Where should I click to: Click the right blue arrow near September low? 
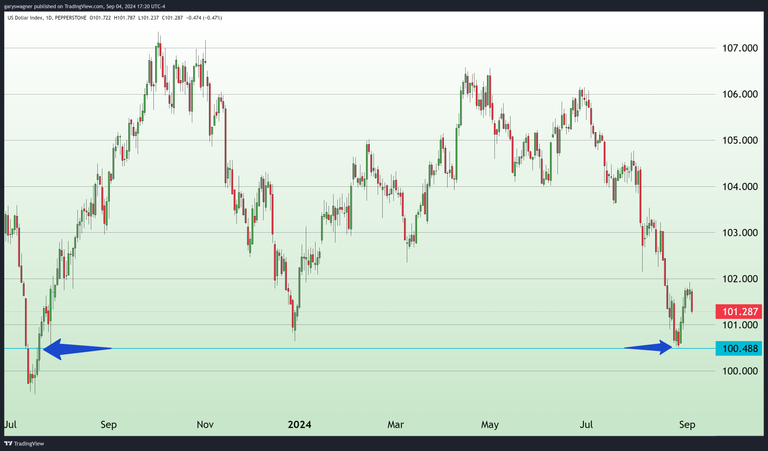pyautogui.click(x=648, y=348)
